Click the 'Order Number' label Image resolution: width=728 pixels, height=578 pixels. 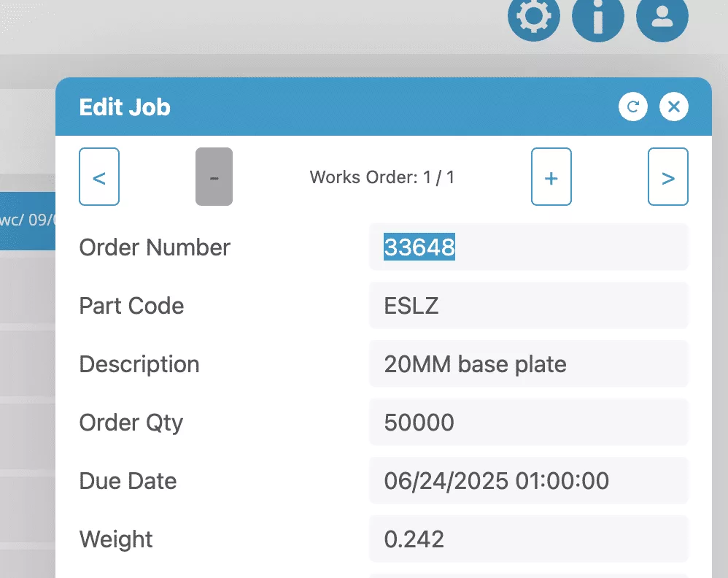pyautogui.click(x=155, y=247)
